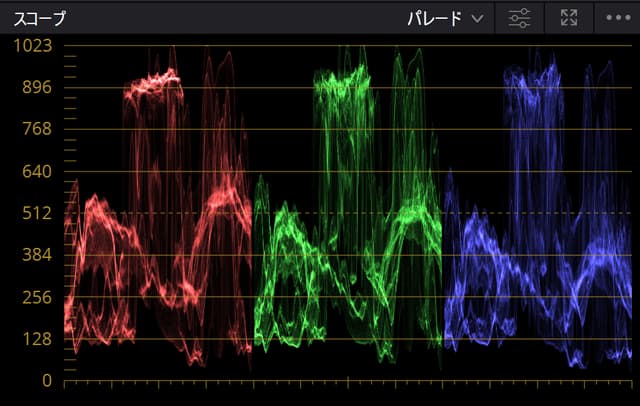Click the 1023 scale label
640x406 pixels.
pyautogui.click(x=33, y=45)
